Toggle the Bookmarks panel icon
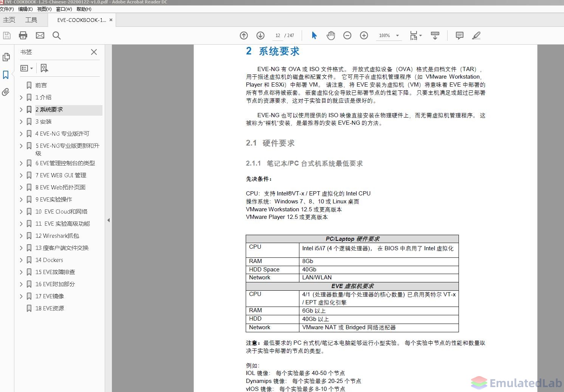This screenshot has width=564, height=392. coord(6,75)
